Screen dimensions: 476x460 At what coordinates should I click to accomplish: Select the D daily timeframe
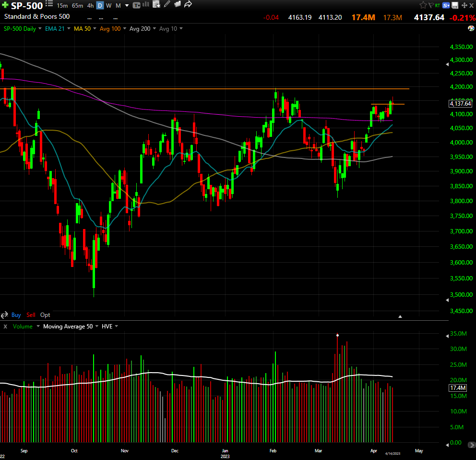coord(100,5)
